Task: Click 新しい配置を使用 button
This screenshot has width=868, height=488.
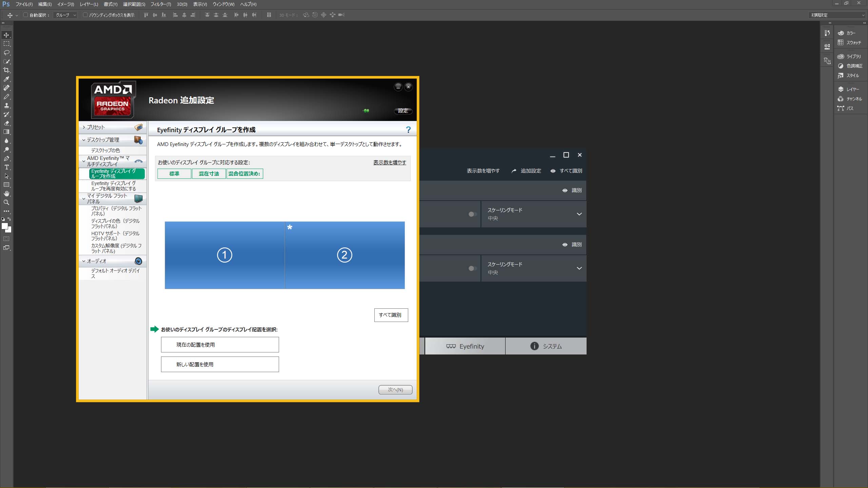Action: click(x=220, y=364)
